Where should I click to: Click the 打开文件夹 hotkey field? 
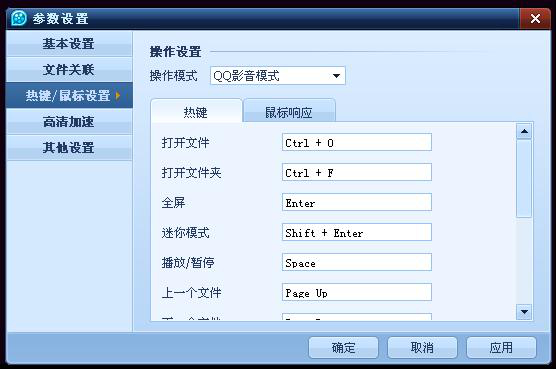point(357,172)
